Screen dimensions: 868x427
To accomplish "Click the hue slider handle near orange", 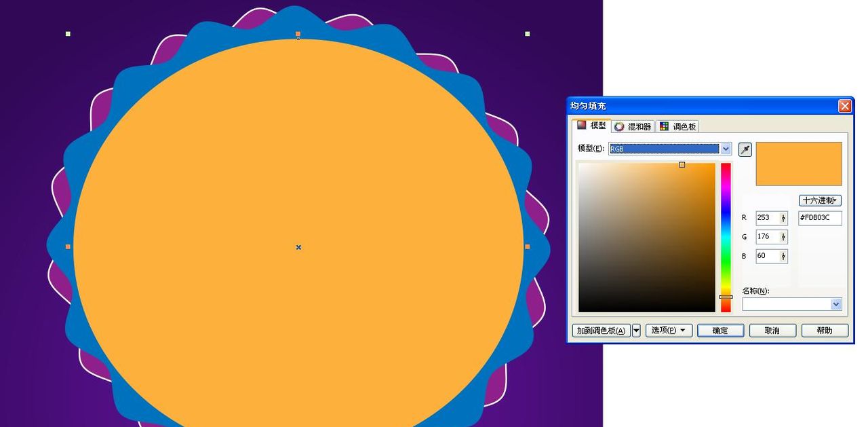I will coord(726,297).
